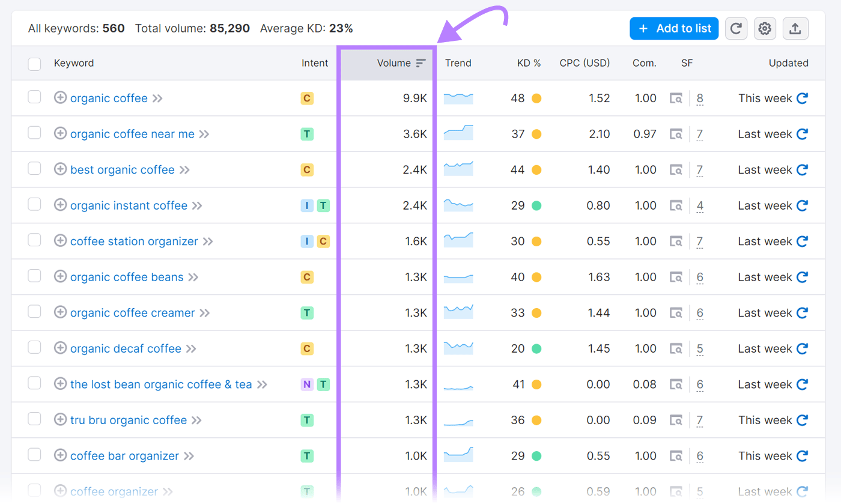
Task: Select all keywords using the header checkbox
Action: [x=34, y=62]
